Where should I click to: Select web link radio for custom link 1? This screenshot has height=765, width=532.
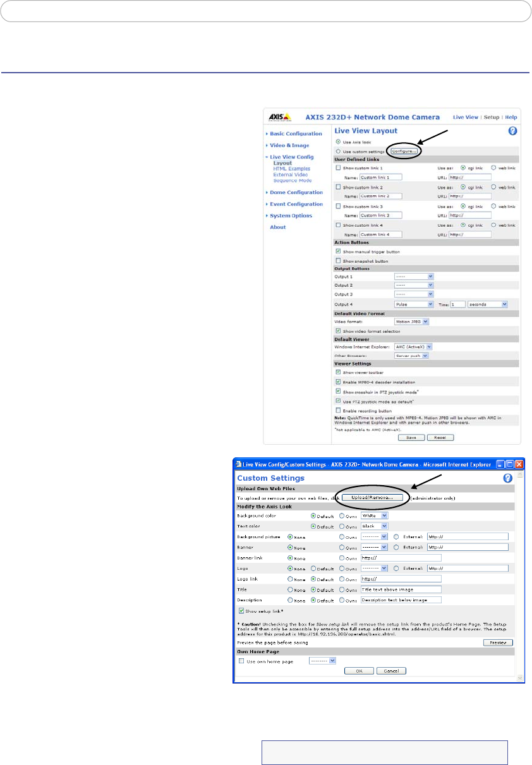click(x=493, y=168)
